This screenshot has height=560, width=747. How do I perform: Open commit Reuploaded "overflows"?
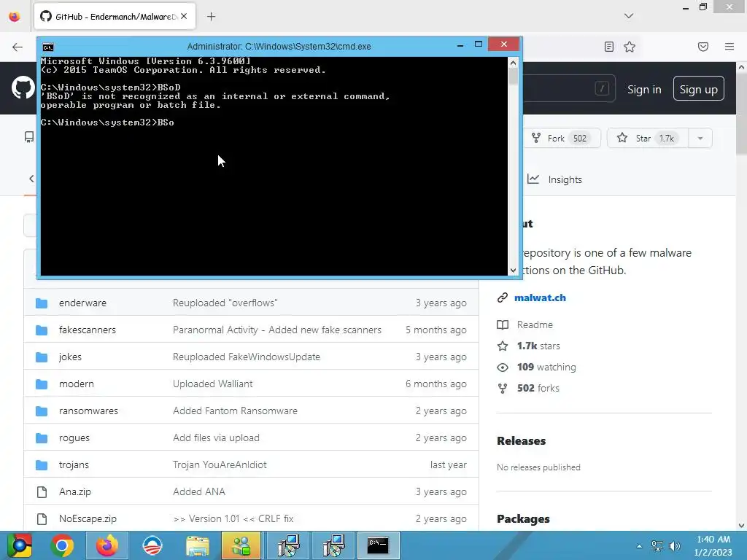(x=225, y=303)
